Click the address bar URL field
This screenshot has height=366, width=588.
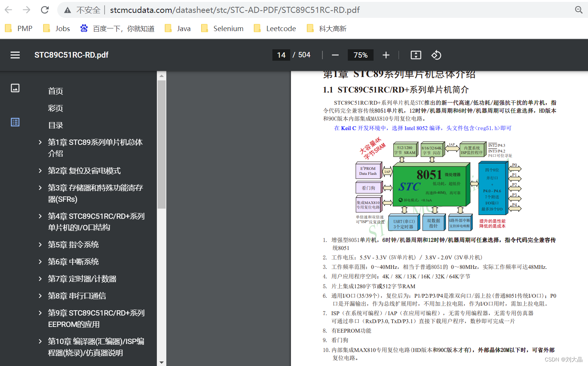(235, 10)
